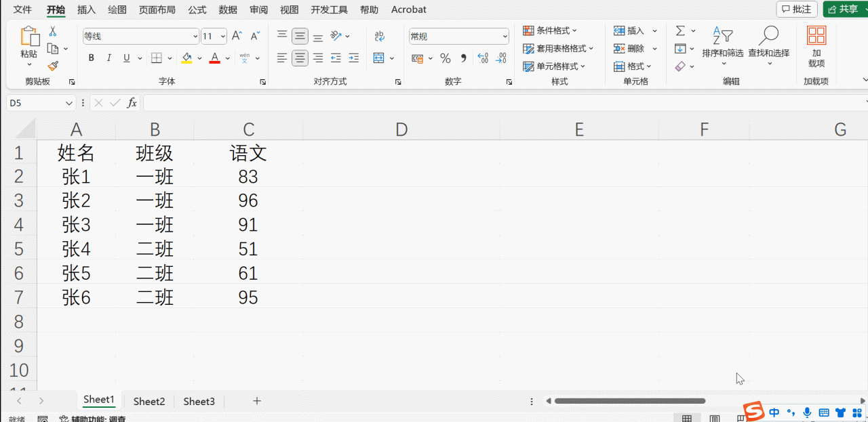Viewport: 868px width, 422px height.
Task: Click the merge and center icon
Action: pos(378,58)
